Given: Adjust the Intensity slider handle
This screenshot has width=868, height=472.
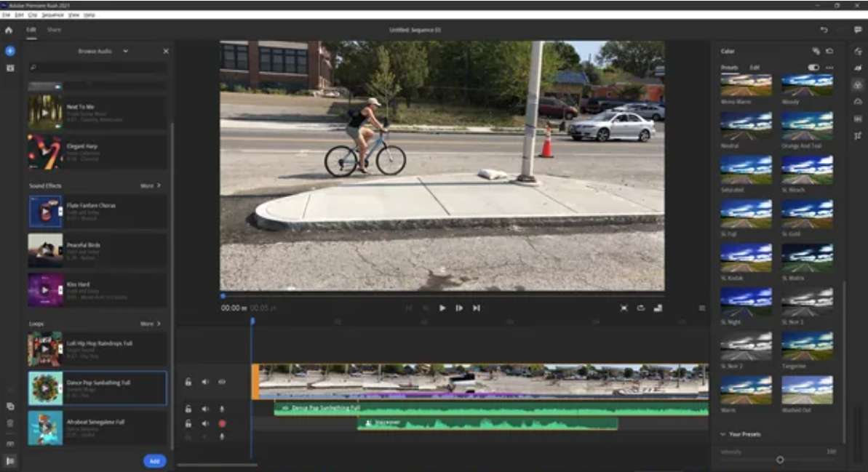Looking at the screenshot, I should pyautogui.click(x=780, y=460).
